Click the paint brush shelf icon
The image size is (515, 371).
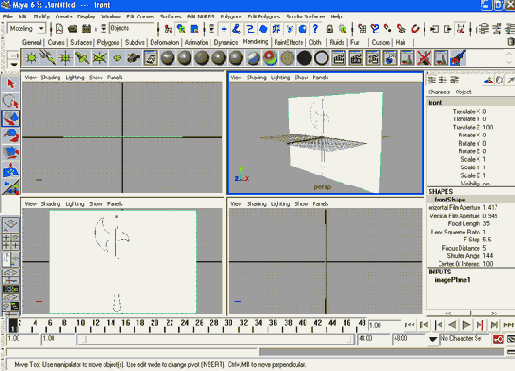click(x=458, y=58)
